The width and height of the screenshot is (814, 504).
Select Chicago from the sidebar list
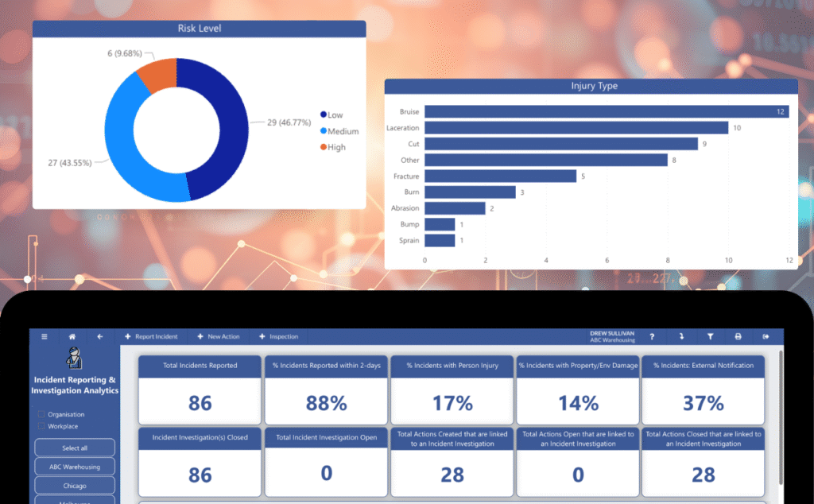75,485
